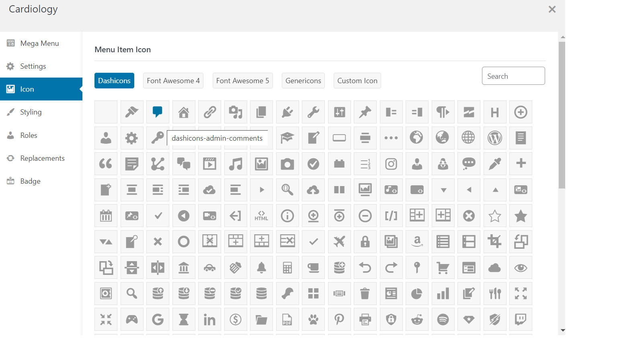Pick the empty star outline icon

click(495, 216)
